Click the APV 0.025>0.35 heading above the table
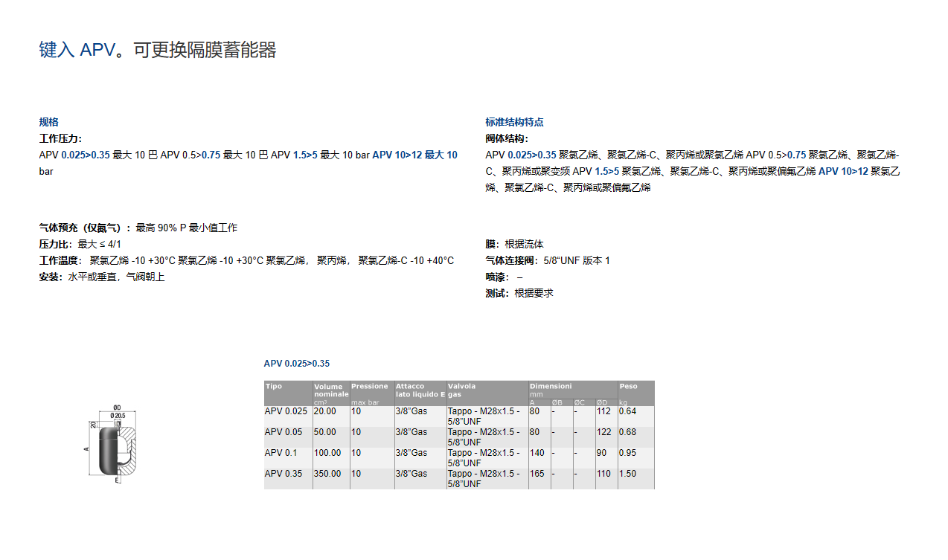This screenshot has height=560, width=948. pyautogui.click(x=297, y=364)
